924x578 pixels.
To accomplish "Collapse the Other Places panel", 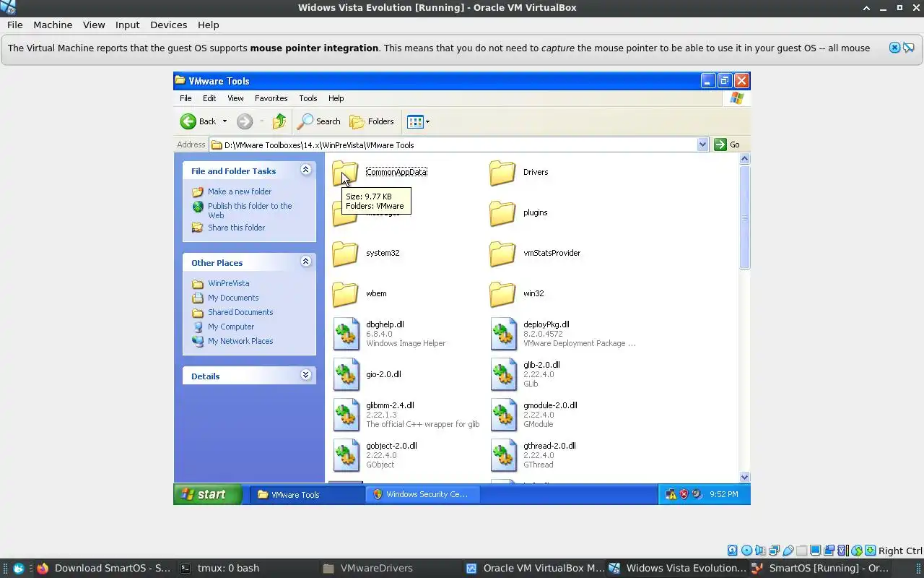I will [305, 262].
